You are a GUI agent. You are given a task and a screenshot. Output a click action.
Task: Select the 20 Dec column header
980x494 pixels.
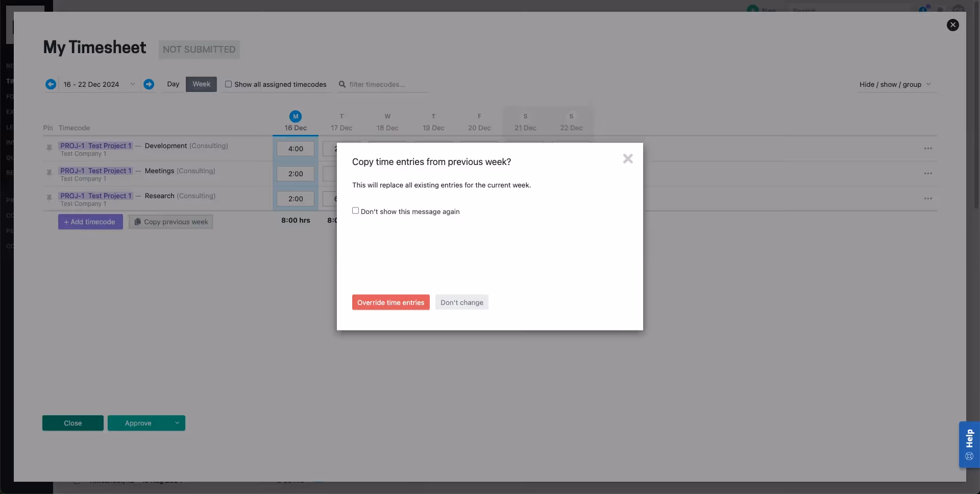point(479,123)
